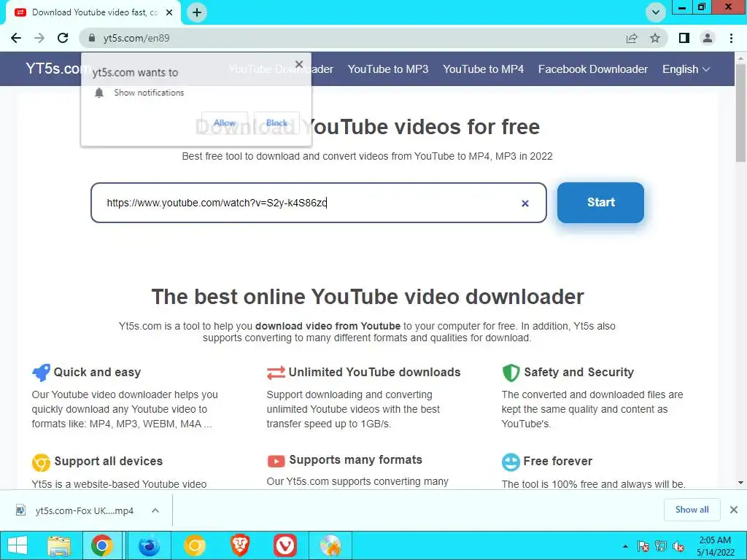Show hidden system tray icons
Image resolution: width=747 pixels, height=560 pixels.
pos(625,546)
